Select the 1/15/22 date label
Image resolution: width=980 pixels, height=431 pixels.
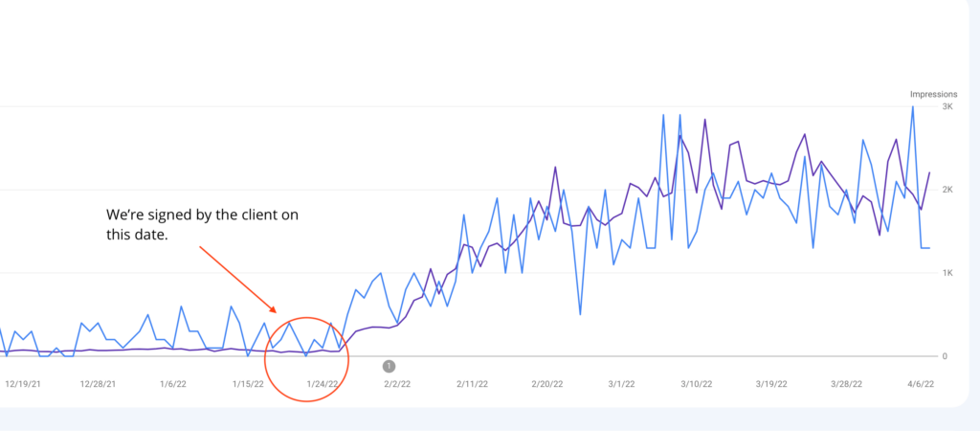point(248,384)
